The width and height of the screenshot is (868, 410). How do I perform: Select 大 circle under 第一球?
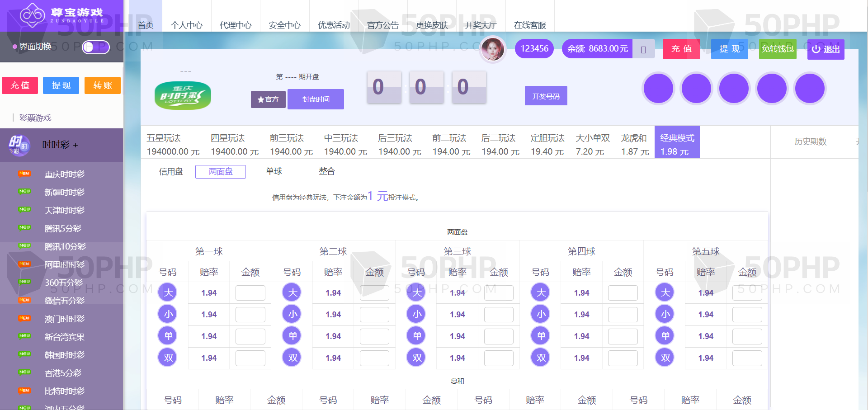pyautogui.click(x=168, y=292)
